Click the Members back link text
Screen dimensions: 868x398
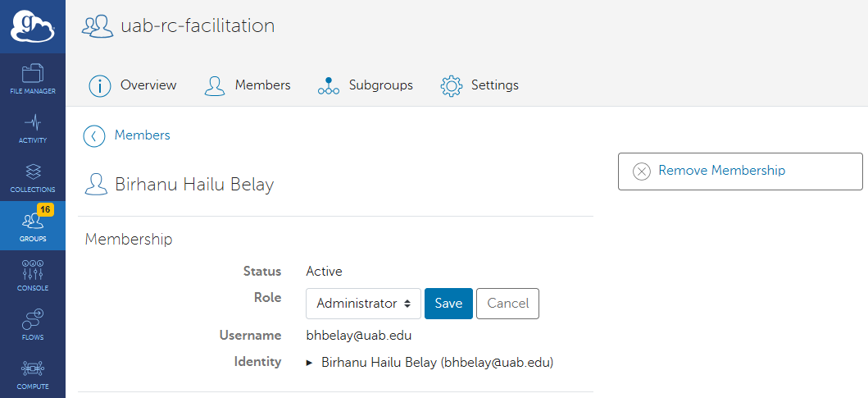point(143,135)
